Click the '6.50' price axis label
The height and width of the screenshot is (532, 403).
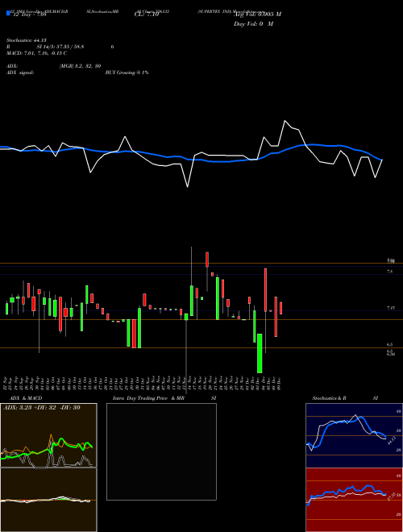point(391,354)
